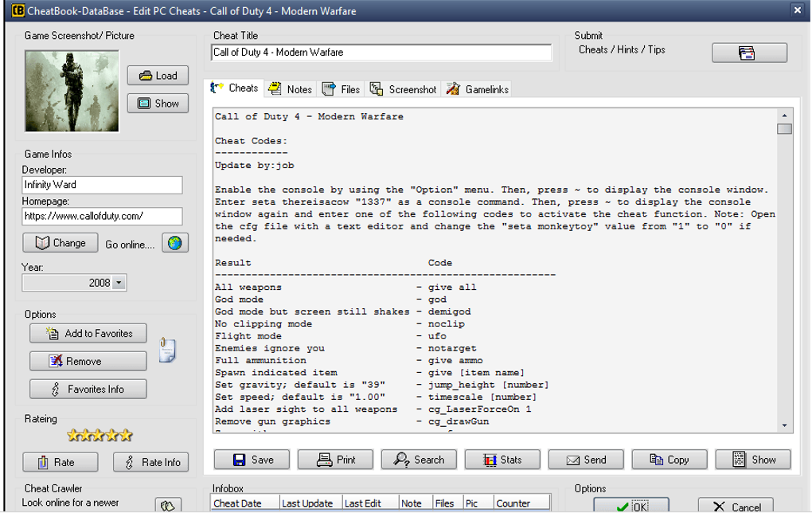The image size is (812, 513).
Task: Click the Rate button
Action: tap(60, 462)
